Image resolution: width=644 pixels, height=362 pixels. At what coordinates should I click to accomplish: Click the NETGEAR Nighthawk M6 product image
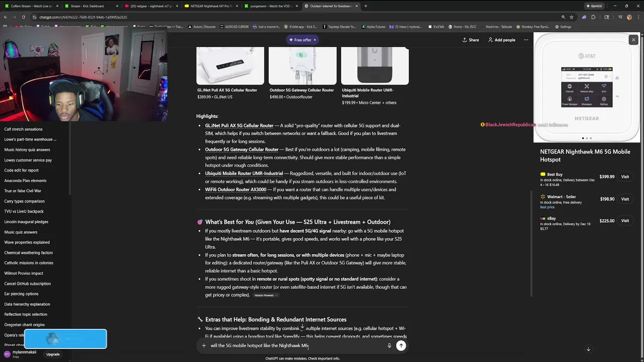587,87
